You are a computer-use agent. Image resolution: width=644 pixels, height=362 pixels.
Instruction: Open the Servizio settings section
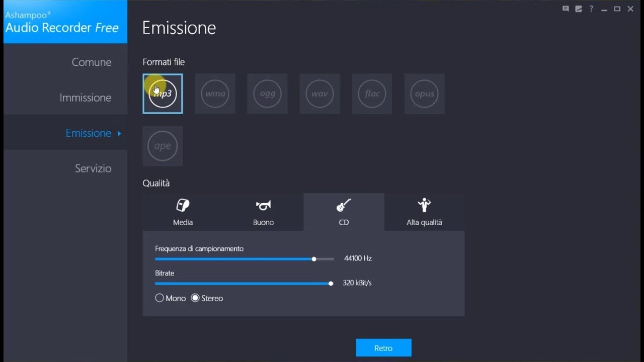coord(93,168)
